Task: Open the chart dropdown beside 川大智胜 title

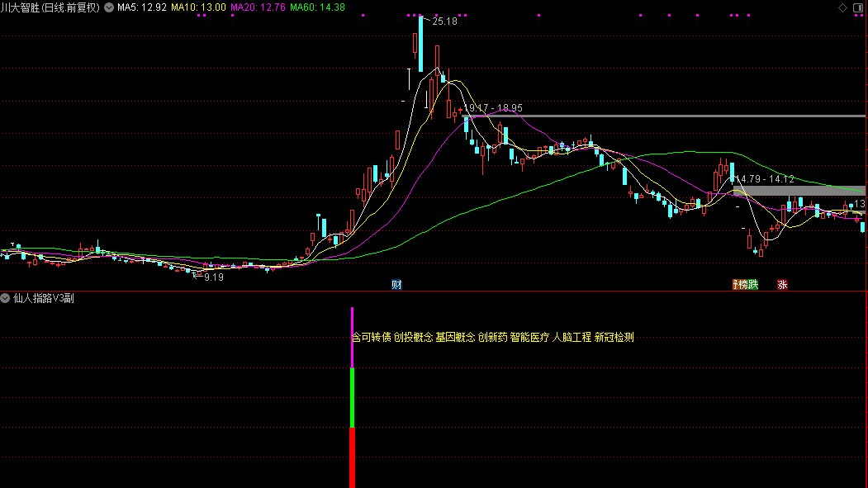Action: 109,7
